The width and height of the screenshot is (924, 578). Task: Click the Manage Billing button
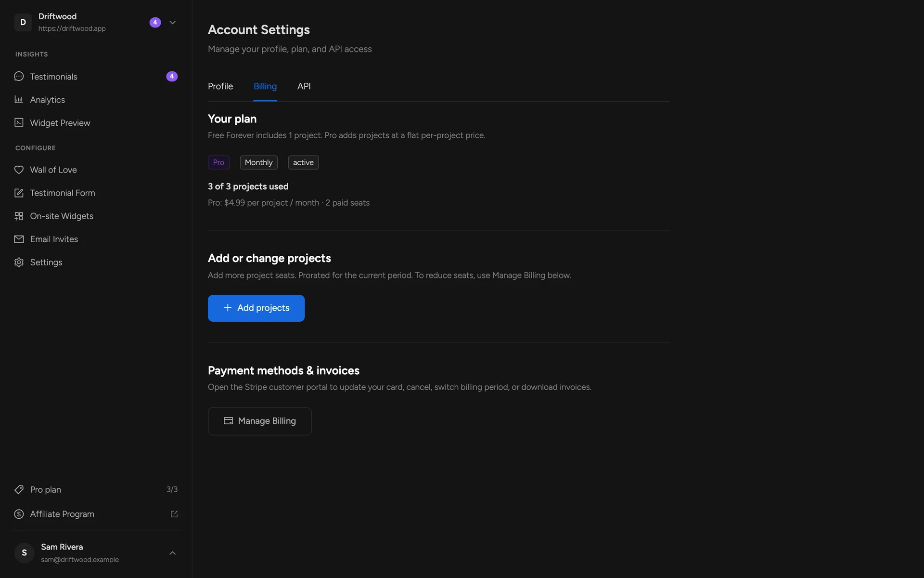pos(260,421)
